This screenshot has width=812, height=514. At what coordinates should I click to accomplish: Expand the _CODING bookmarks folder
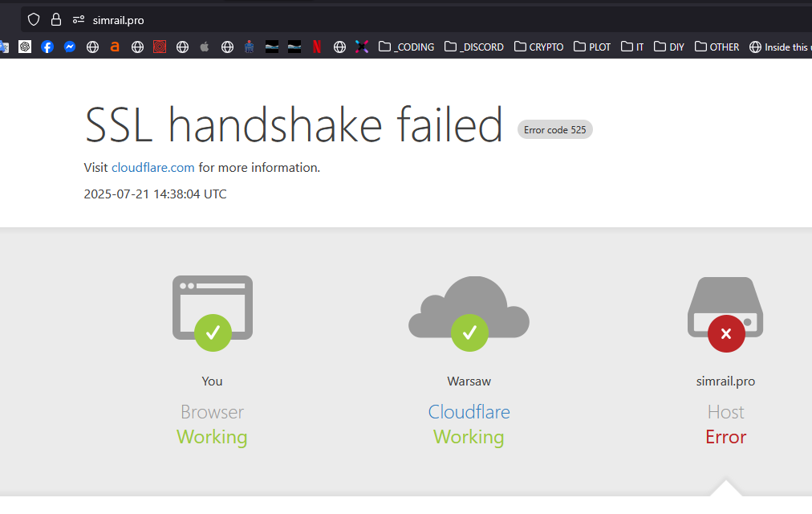tap(407, 47)
